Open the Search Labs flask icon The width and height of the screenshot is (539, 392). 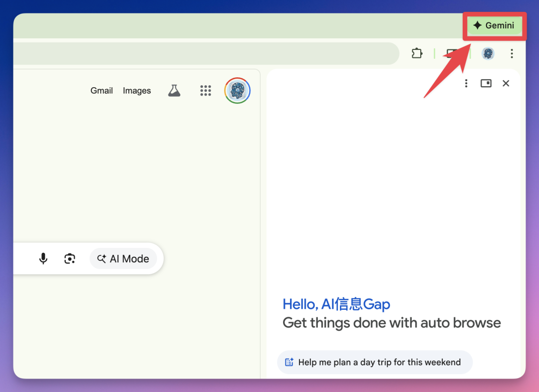(174, 91)
